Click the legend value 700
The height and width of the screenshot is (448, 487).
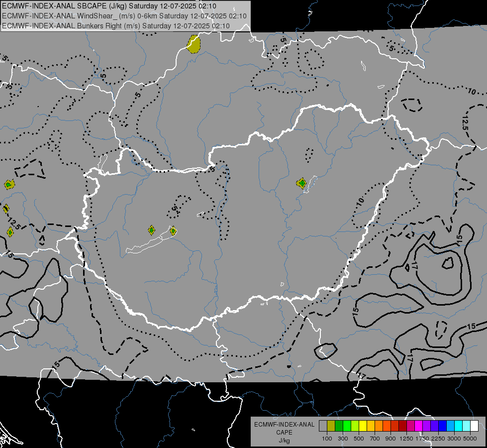click(x=375, y=439)
